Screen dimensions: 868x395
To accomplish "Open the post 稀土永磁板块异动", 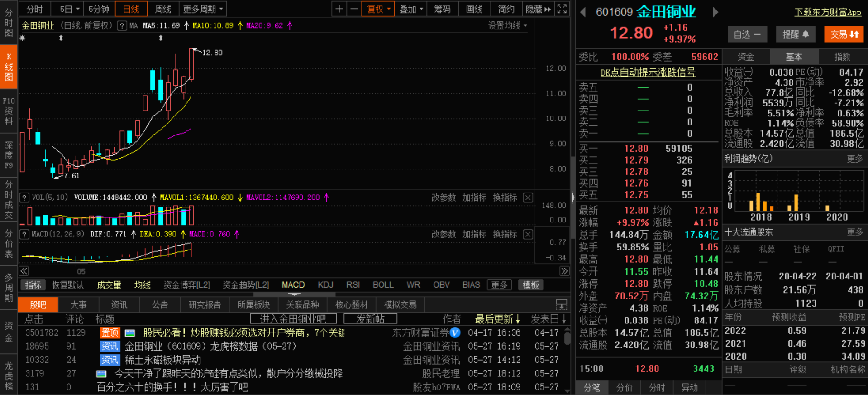I will [163, 360].
